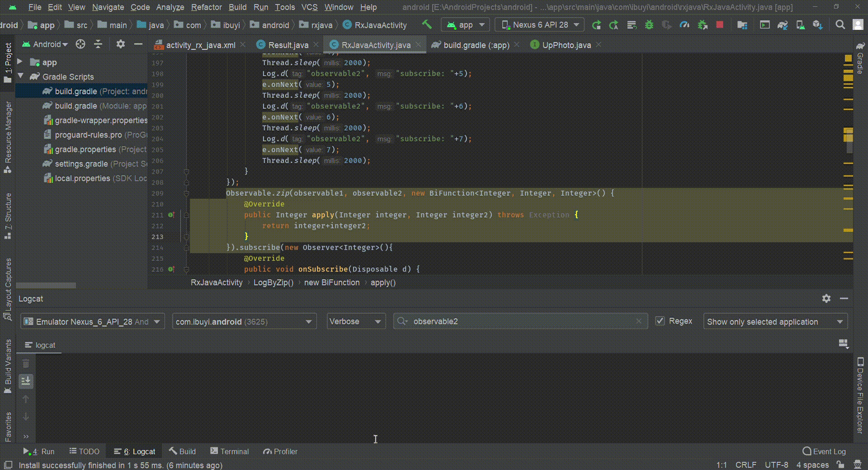
Task: Switch to the build.gradle (:app) tab
Action: pyautogui.click(x=476, y=45)
